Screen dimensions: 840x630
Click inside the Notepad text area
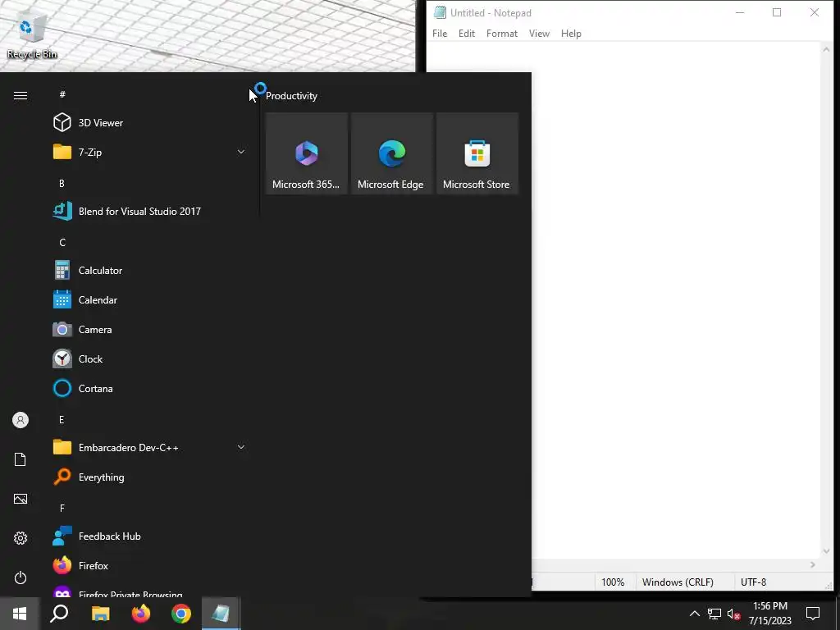(x=675, y=300)
